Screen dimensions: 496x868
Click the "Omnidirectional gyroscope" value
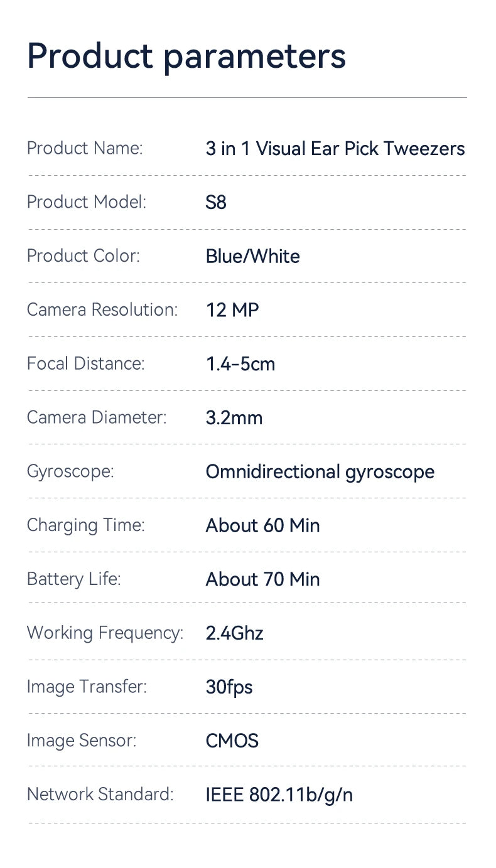click(x=320, y=472)
